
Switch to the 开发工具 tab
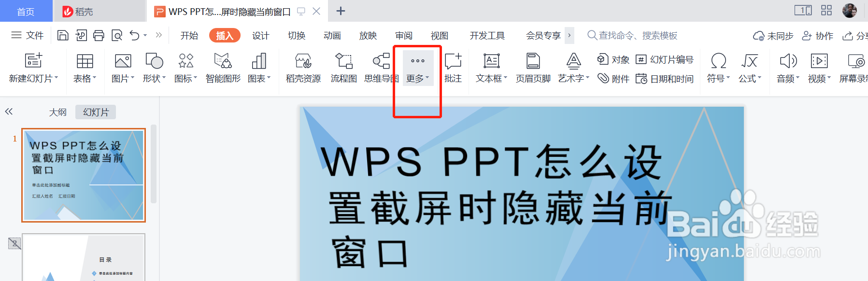point(487,35)
